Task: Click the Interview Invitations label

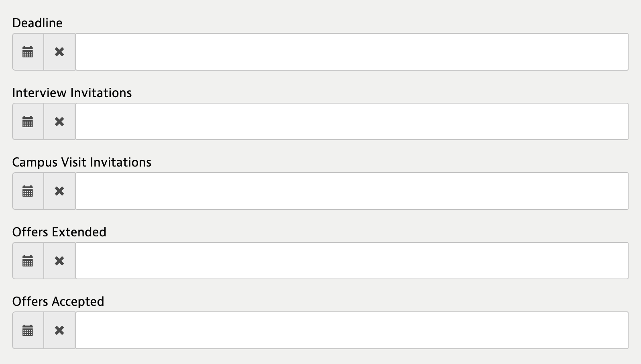Action: point(72,93)
